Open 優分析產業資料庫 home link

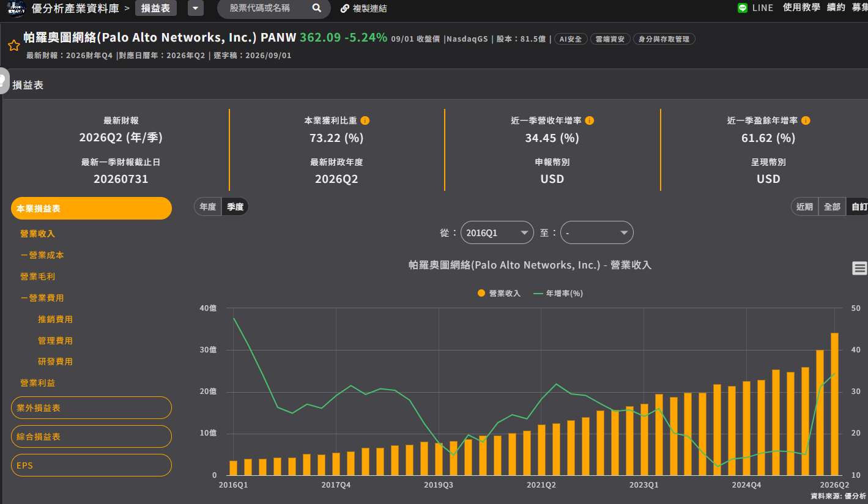click(75, 8)
